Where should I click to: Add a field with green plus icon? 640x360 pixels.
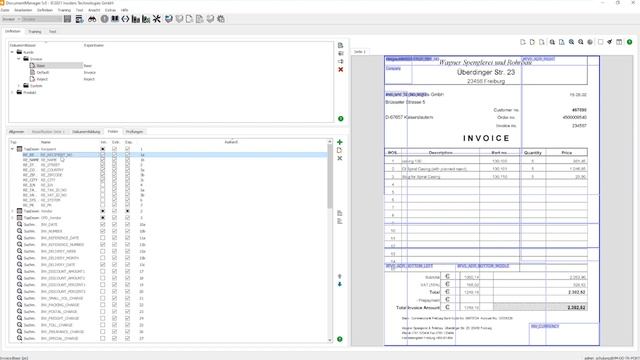click(340, 142)
